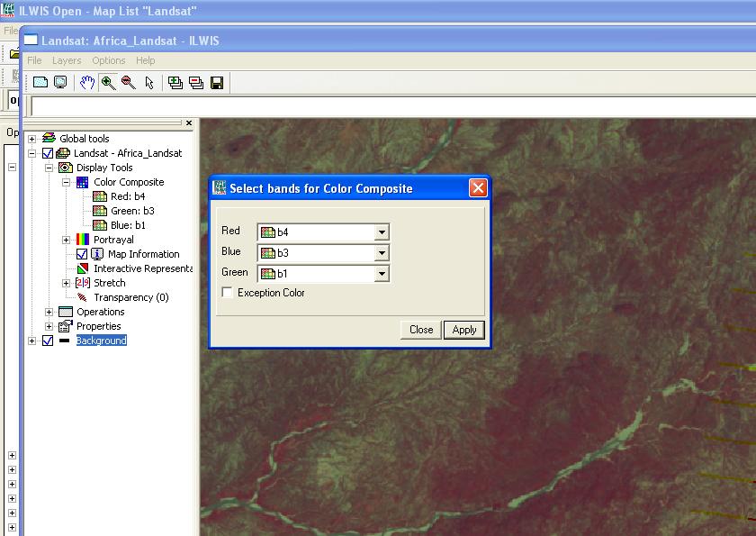Expand the Portrayal tree node
This screenshot has height=536, width=756.
click(66, 240)
